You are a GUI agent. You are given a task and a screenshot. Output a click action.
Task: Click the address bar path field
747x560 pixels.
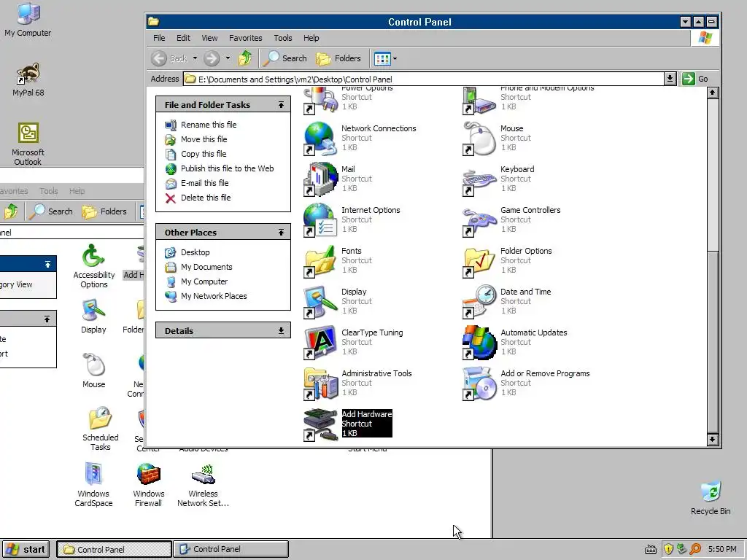pos(424,79)
